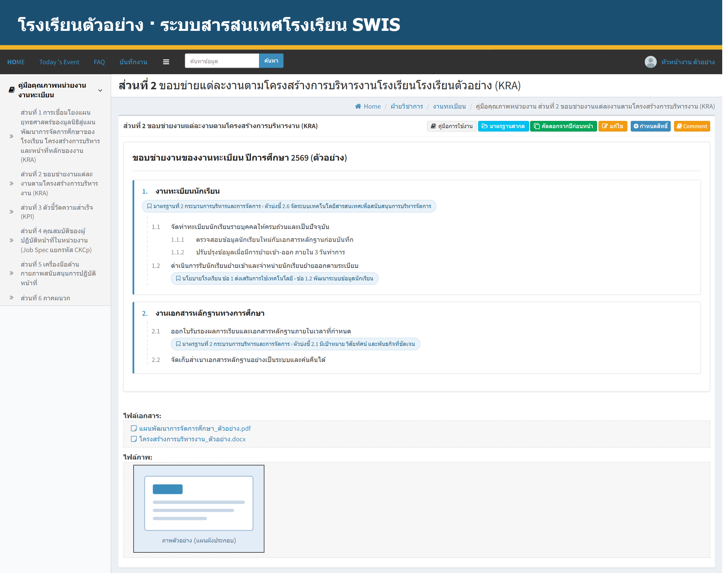Expand the chevron beside ส่วนที่ 1 sidebar item
The width and height of the screenshot is (728, 573).
point(12,136)
